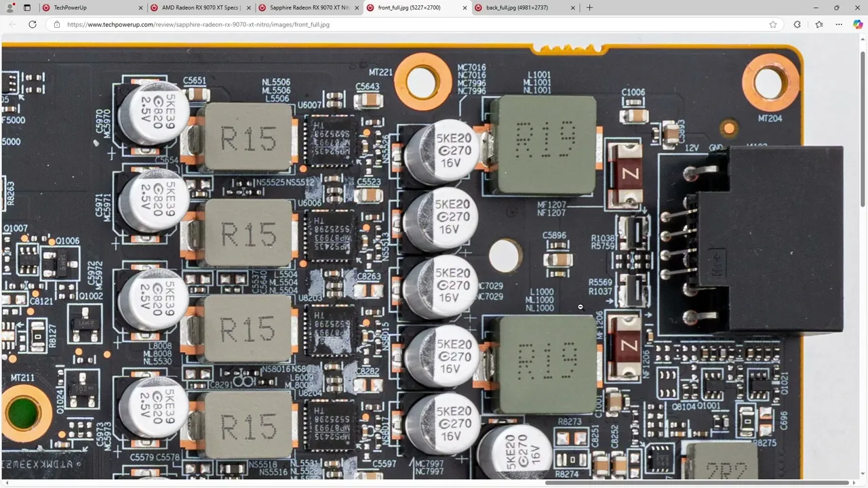Click the address bar URL field
Screen dimensions: 868x488
414,24
